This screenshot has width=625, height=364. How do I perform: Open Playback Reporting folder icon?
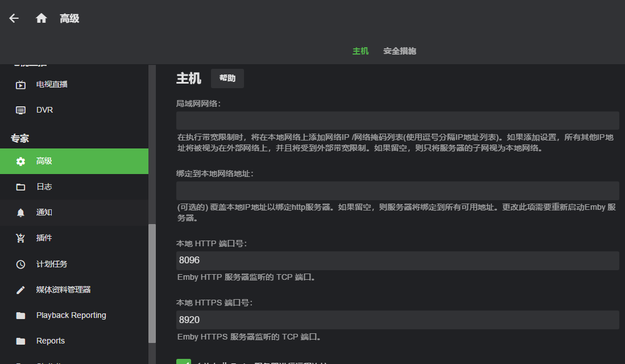[21, 316]
